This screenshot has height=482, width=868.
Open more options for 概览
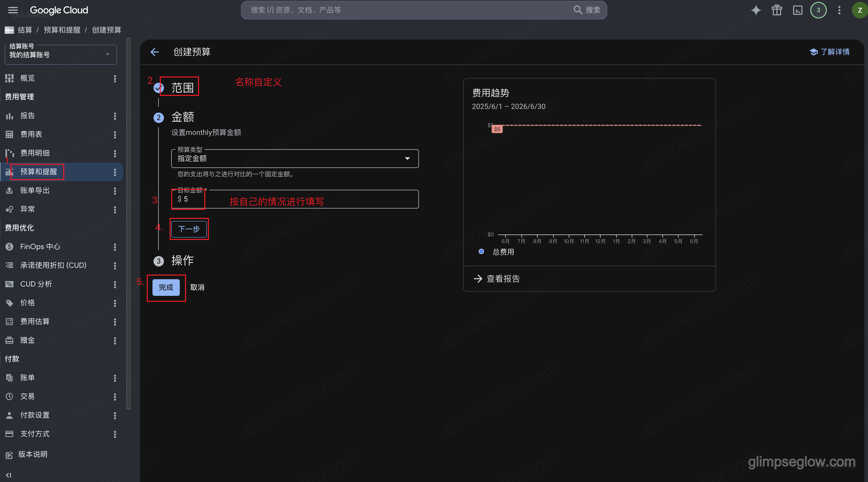point(115,79)
